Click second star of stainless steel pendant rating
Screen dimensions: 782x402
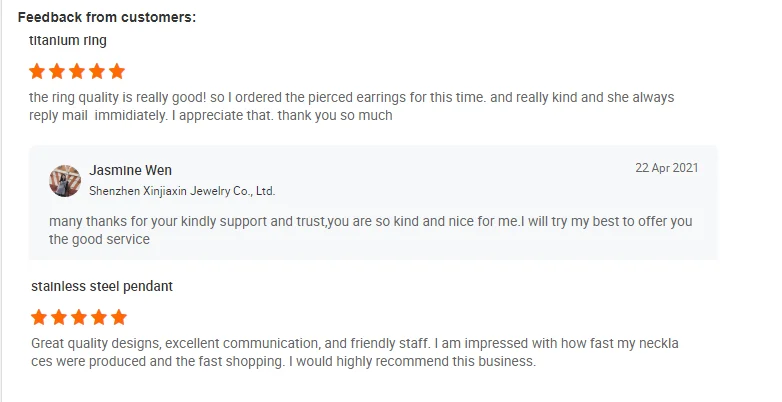tap(60, 318)
